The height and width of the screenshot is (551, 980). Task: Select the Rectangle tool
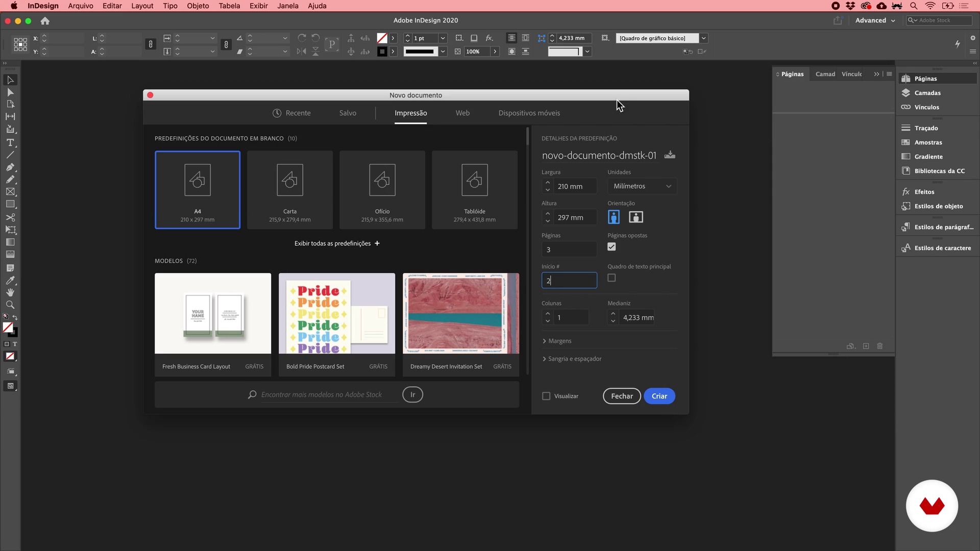[10, 204]
